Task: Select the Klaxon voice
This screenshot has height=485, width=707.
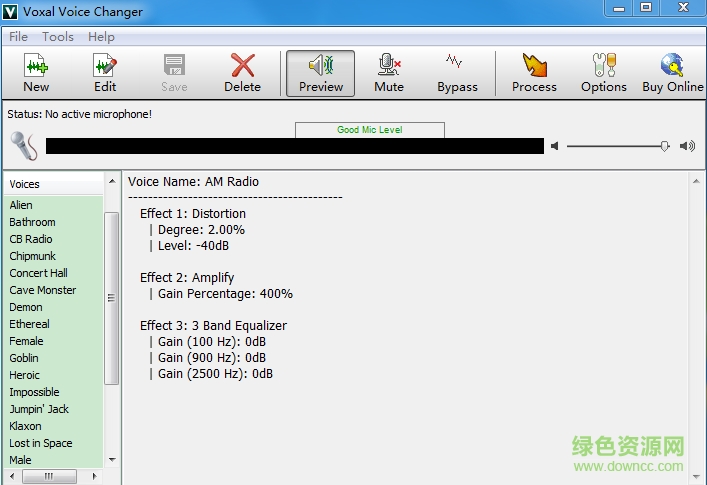Action: coord(54,426)
